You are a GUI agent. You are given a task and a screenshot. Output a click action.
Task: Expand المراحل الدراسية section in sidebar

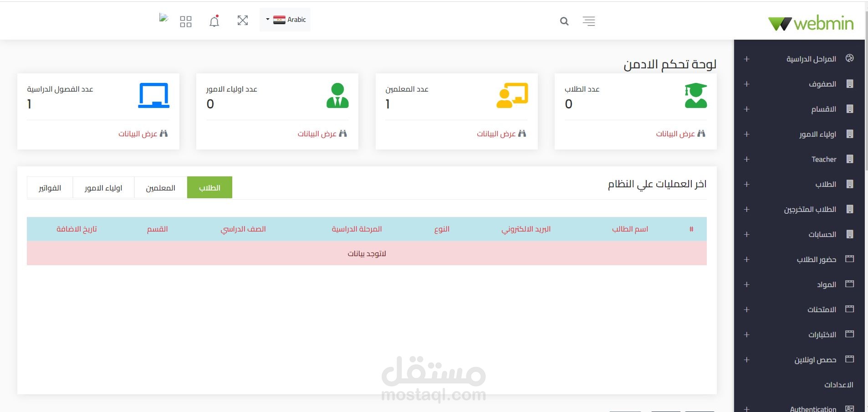746,58
